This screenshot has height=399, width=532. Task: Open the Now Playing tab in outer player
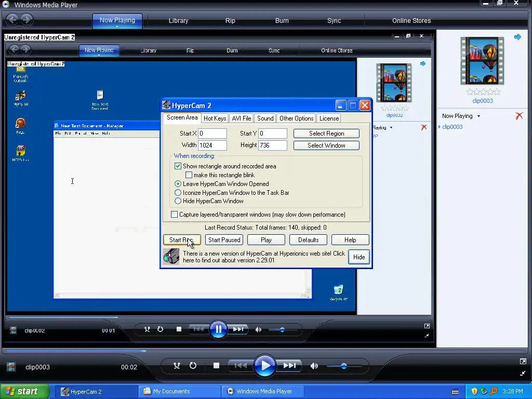(x=117, y=20)
